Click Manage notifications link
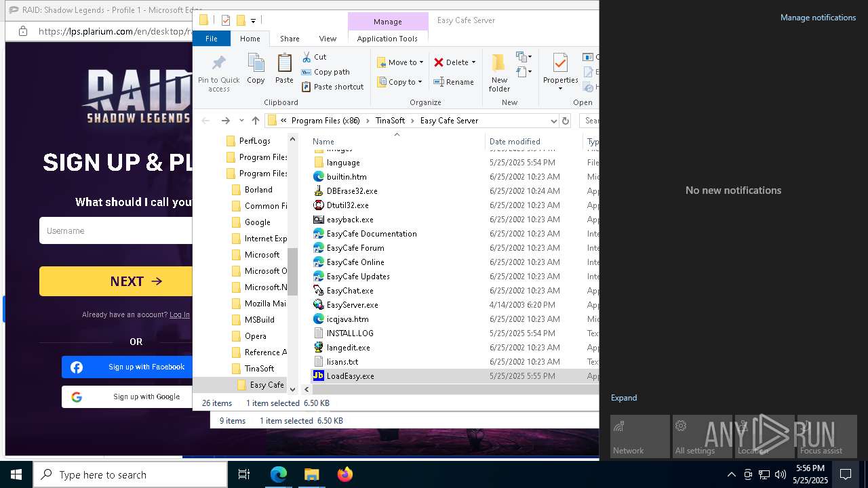This screenshot has height=488, width=868. click(x=818, y=18)
